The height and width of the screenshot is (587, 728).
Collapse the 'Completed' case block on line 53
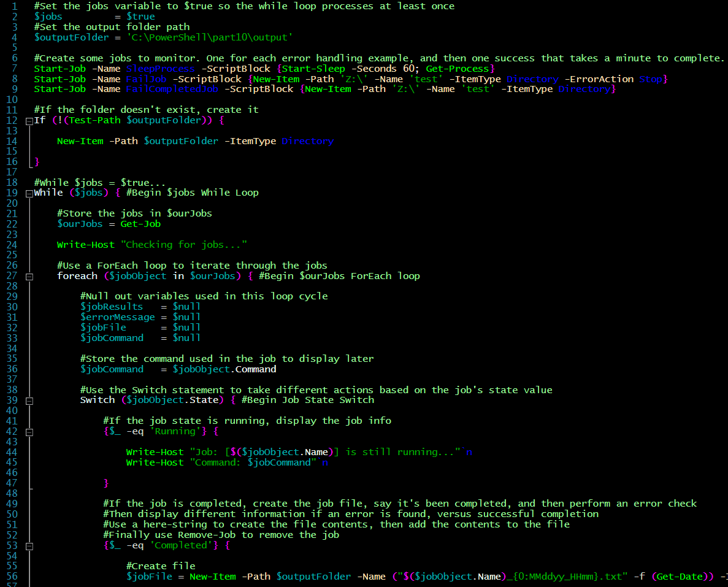click(28, 545)
